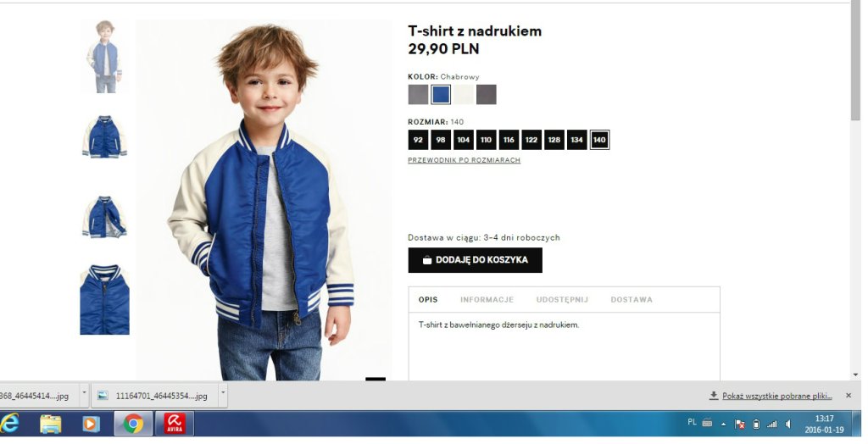Show hidden system tray icons

tap(723, 424)
